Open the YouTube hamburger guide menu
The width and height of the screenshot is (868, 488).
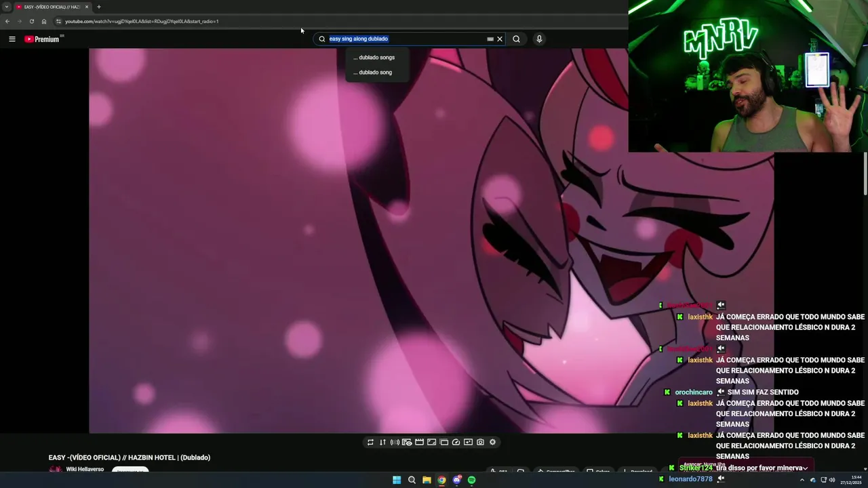point(12,39)
